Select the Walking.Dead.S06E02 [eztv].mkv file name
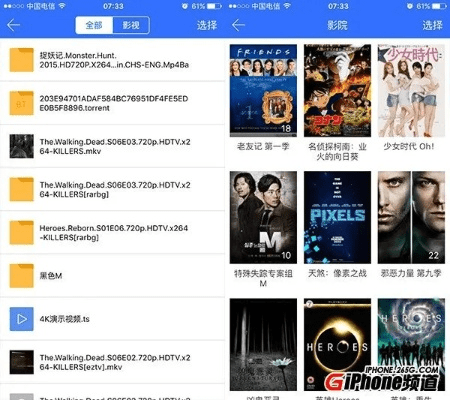450x400 pixels. click(115, 362)
